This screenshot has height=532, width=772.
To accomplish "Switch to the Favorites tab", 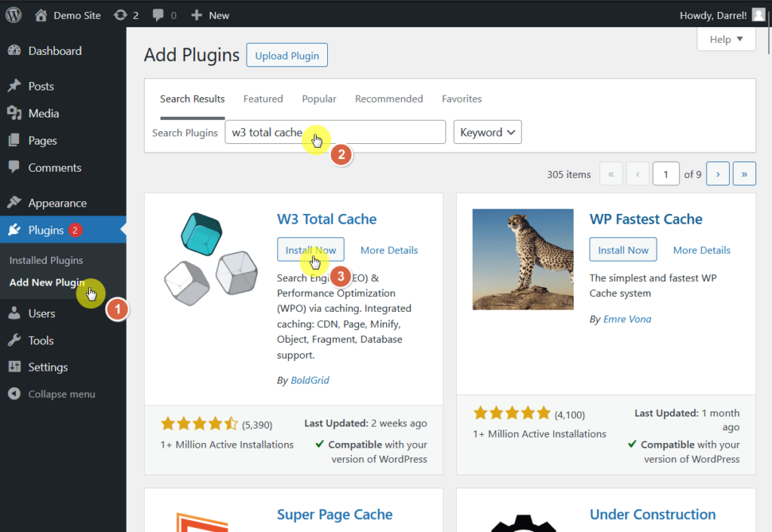I will point(462,99).
